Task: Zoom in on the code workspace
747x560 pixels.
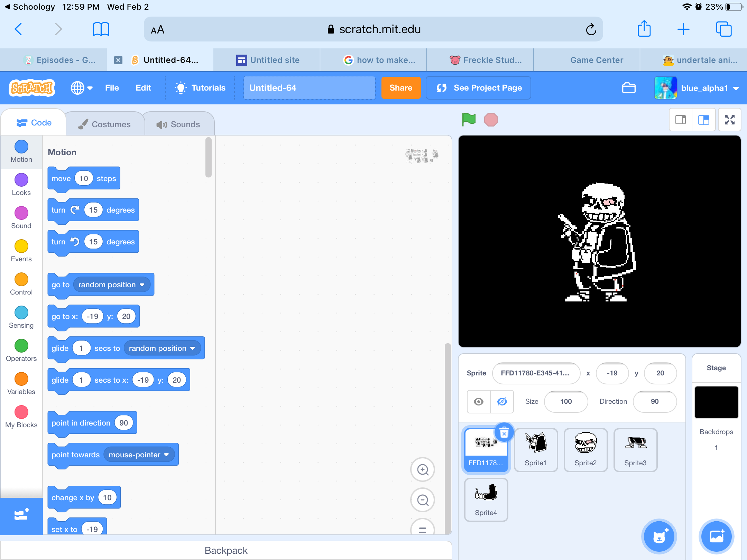Action: pos(422,469)
